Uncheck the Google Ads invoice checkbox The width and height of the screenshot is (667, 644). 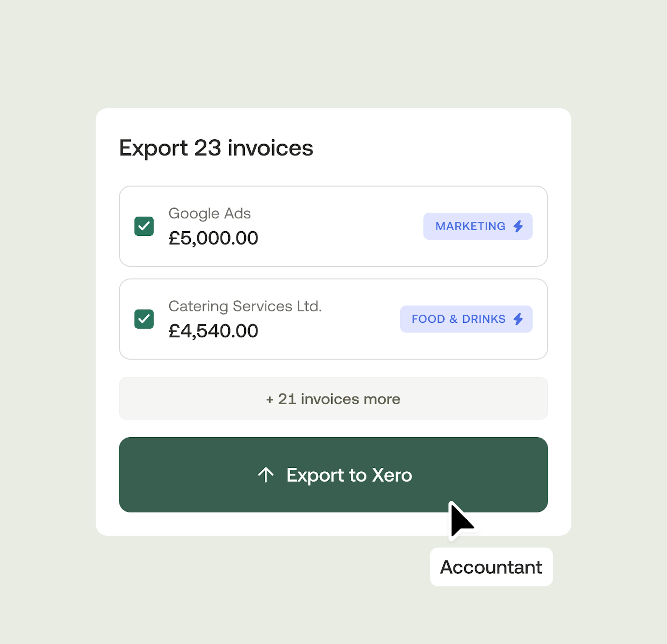click(x=144, y=226)
